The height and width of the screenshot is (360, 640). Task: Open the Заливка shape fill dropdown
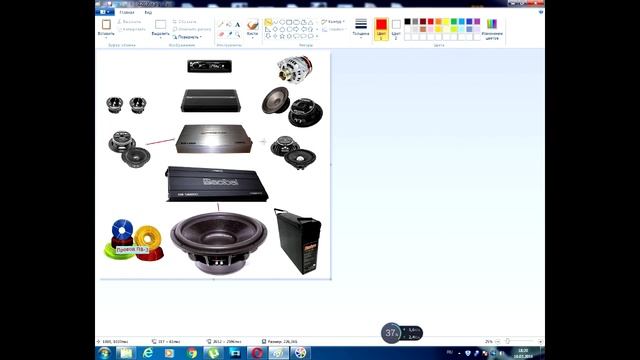point(334,29)
